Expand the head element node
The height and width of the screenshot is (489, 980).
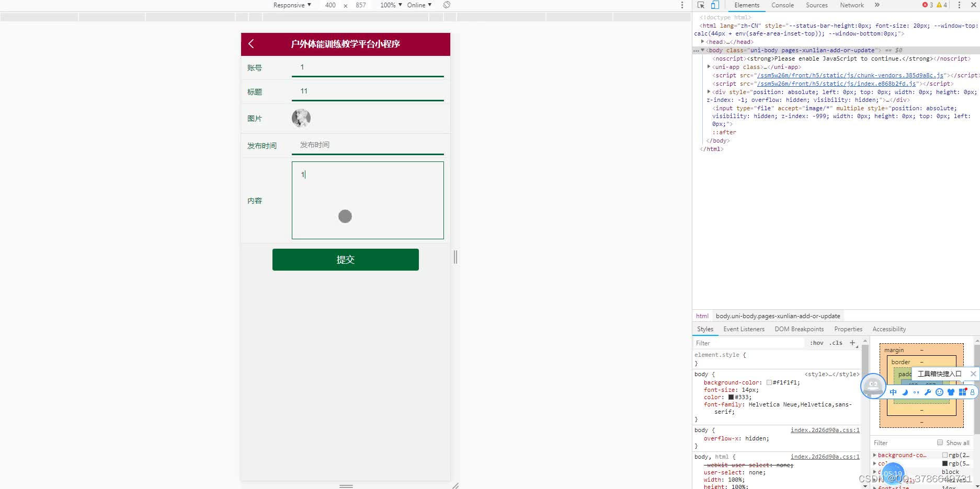(702, 42)
